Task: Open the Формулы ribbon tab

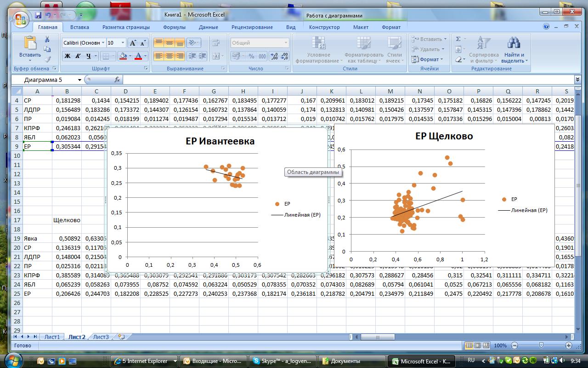Action: pos(174,27)
